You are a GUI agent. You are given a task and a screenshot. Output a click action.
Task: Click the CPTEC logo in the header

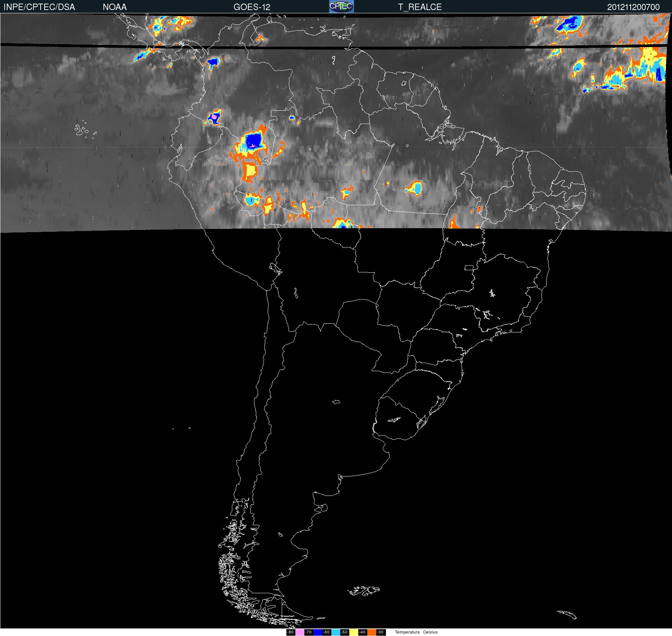[341, 6]
